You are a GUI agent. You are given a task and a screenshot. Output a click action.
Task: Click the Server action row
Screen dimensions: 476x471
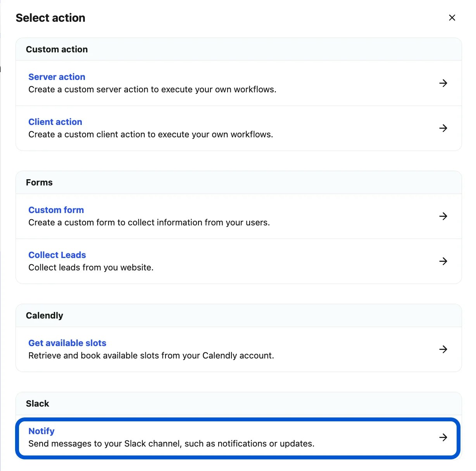[x=155, y=83]
